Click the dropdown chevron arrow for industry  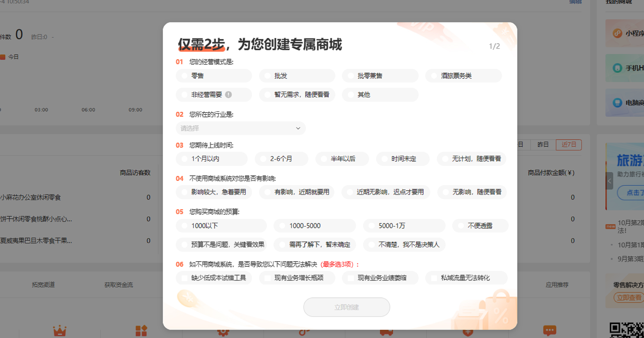coord(298,128)
